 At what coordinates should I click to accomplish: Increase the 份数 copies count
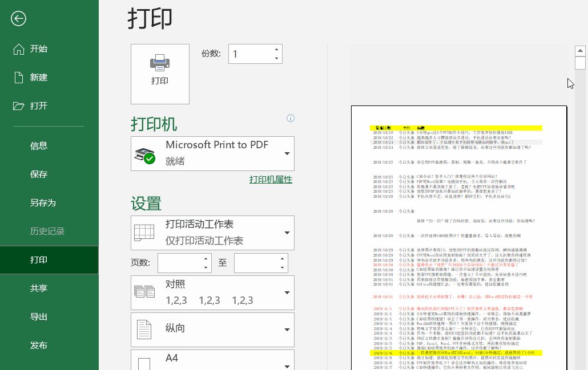(277, 50)
